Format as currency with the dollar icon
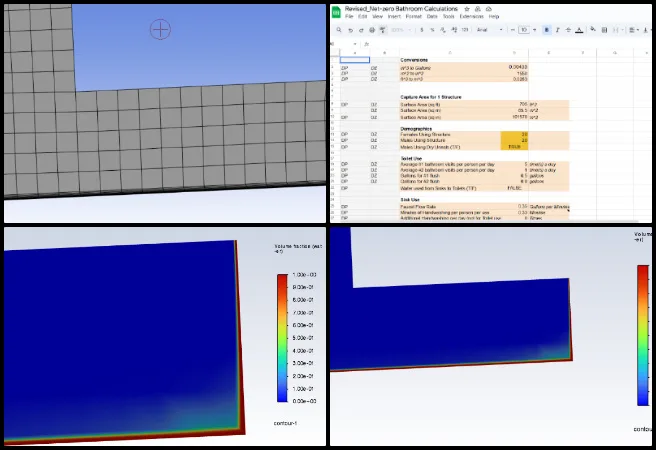Screen dimensions: 656x450 pyautogui.click(x=424, y=30)
